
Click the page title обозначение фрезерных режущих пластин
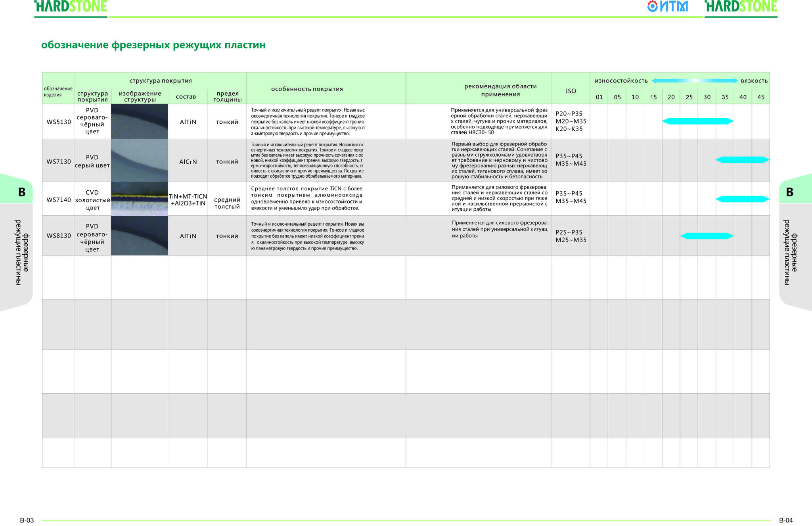pos(153,45)
